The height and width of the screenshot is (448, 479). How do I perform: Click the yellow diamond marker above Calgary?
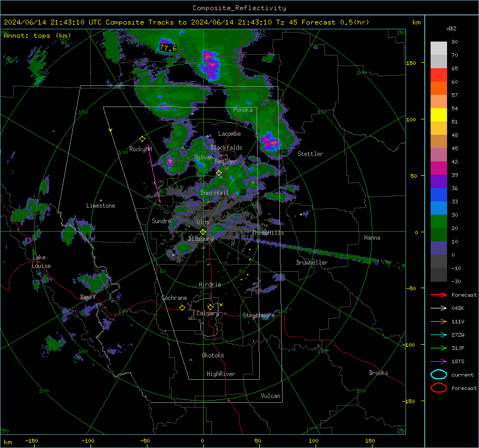tap(210, 307)
